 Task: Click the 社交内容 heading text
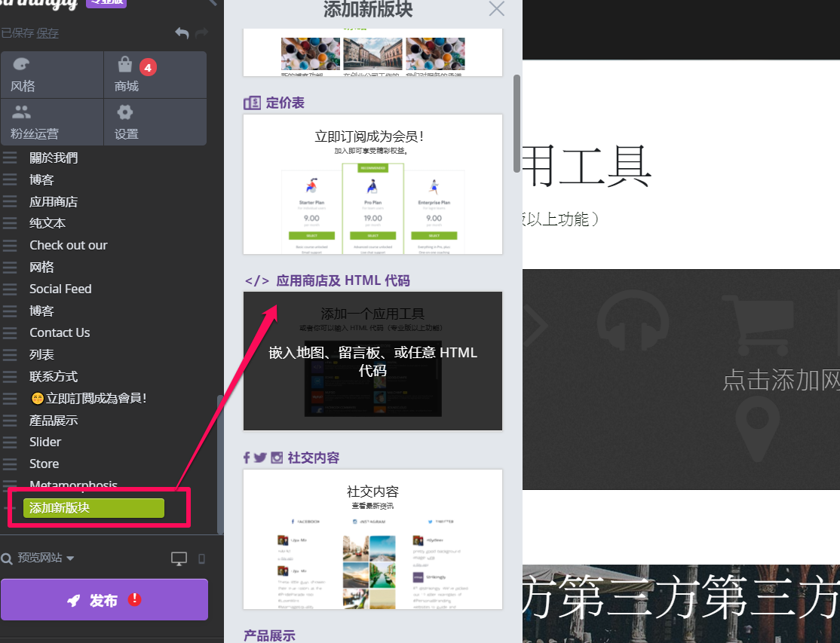click(x=314, y=458)
